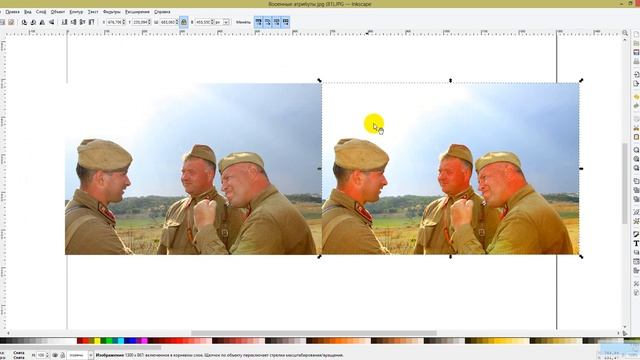Screen dimensions: 640x360
Task: Unlink the clone
Action: pyautogui.click(x=636, y=199)
